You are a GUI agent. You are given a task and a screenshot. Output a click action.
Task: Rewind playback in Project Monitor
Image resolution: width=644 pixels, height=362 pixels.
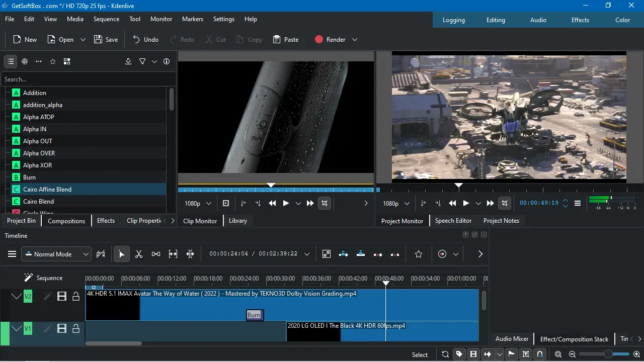452,203
